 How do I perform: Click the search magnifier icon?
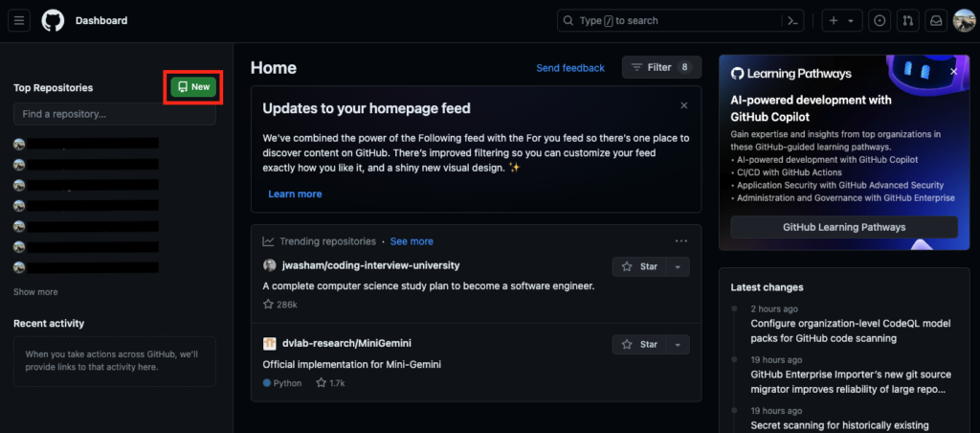click(x=568, y=21)
